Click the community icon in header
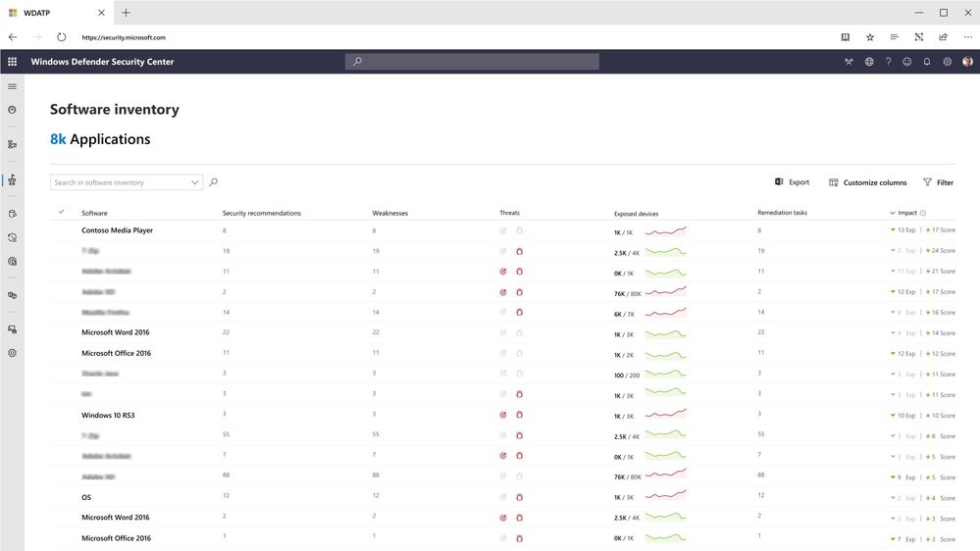The image size is (980, 551). click(x=849, y=61)
